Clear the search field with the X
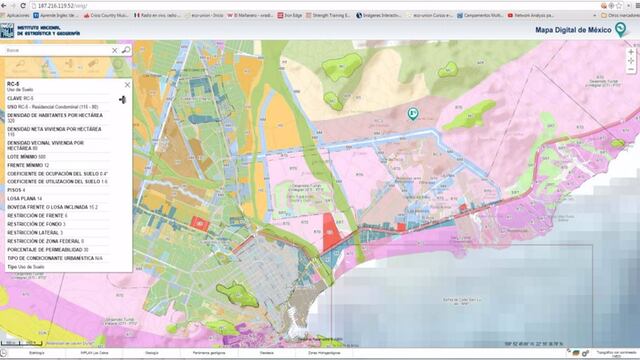 [x=115, y=50]
